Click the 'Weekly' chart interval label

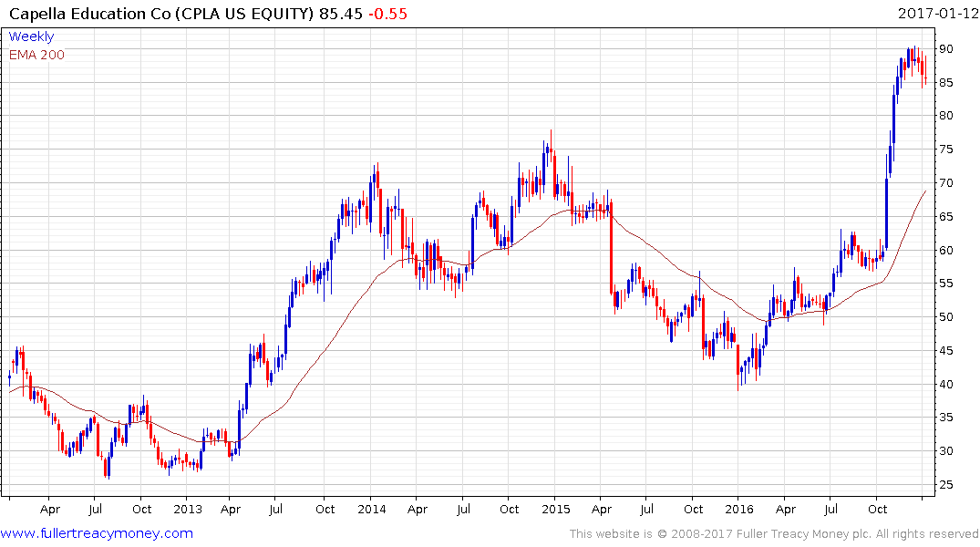tap(31, 36)
